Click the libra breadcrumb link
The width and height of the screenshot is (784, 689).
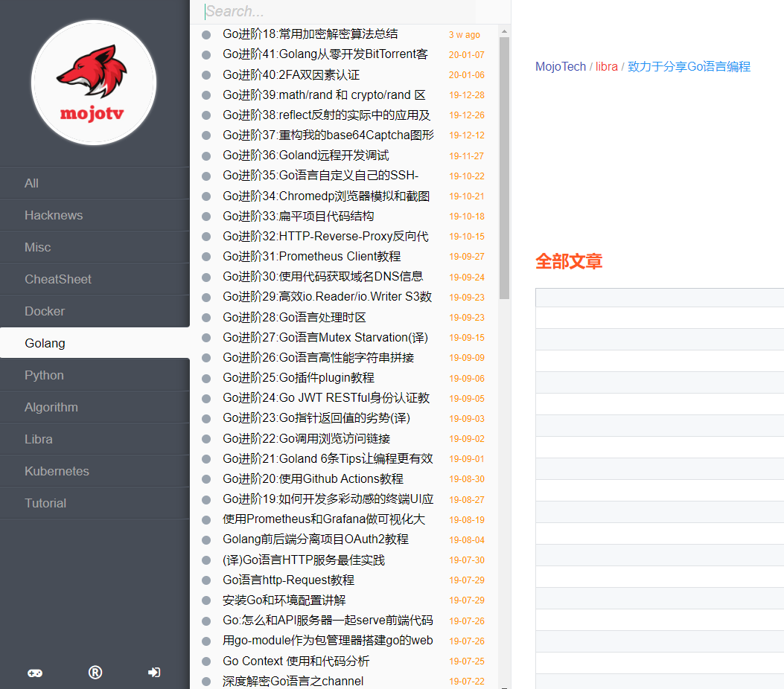[606, 66]
